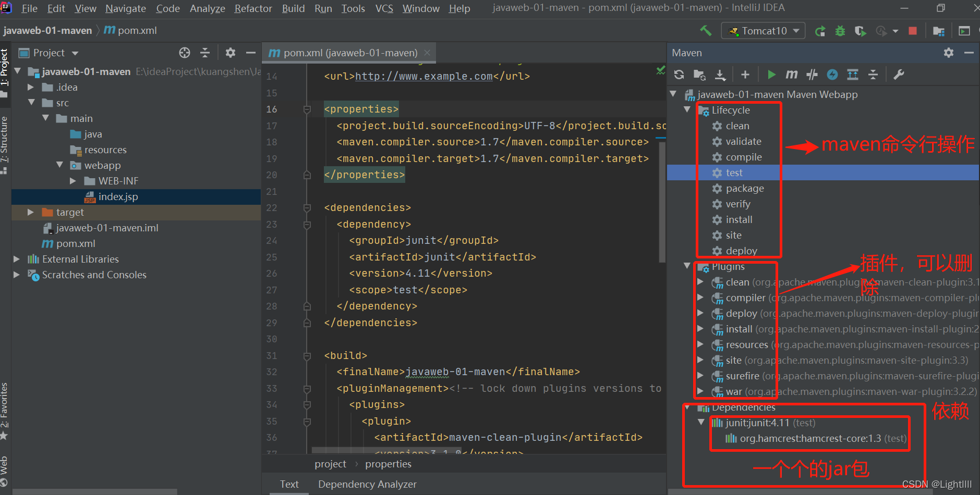Run the Tomcat10 configuration
Screen dimensions: 980x495
click(x=820, y=31)
